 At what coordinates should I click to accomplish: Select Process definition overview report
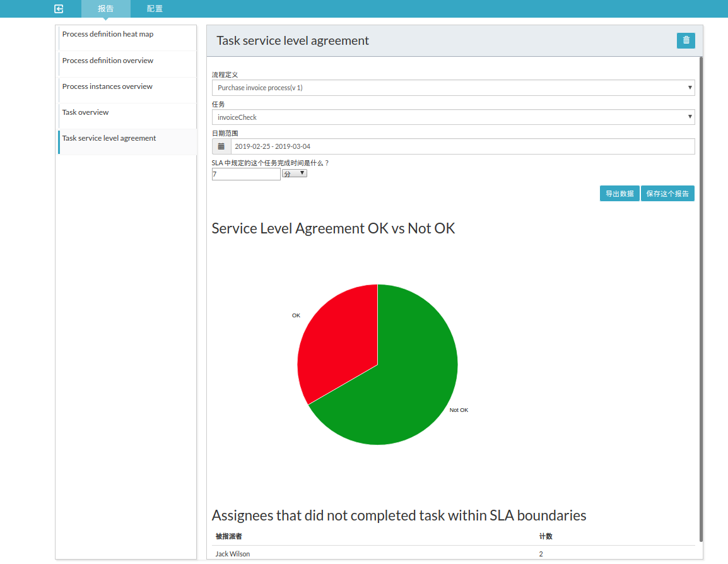[108, 61]
